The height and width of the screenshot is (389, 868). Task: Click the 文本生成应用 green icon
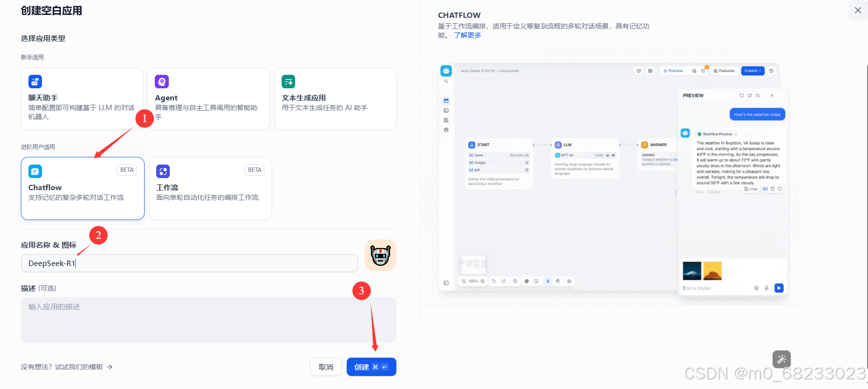click(x=288, y=82)
